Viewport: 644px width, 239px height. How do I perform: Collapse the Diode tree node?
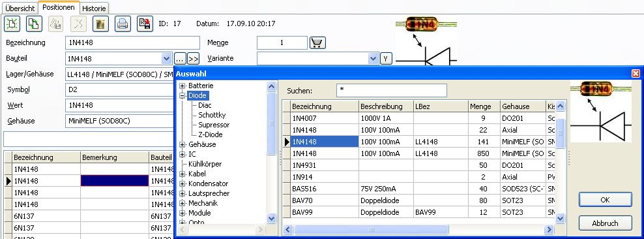coord(183,95)
